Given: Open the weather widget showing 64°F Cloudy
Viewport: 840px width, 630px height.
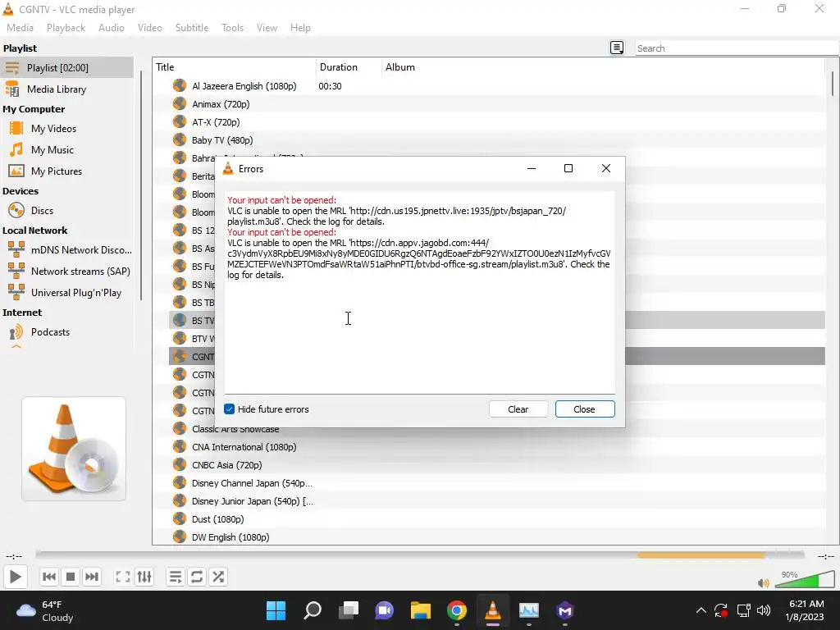Looking at the screenshot, I should click(x=45, y=610).
